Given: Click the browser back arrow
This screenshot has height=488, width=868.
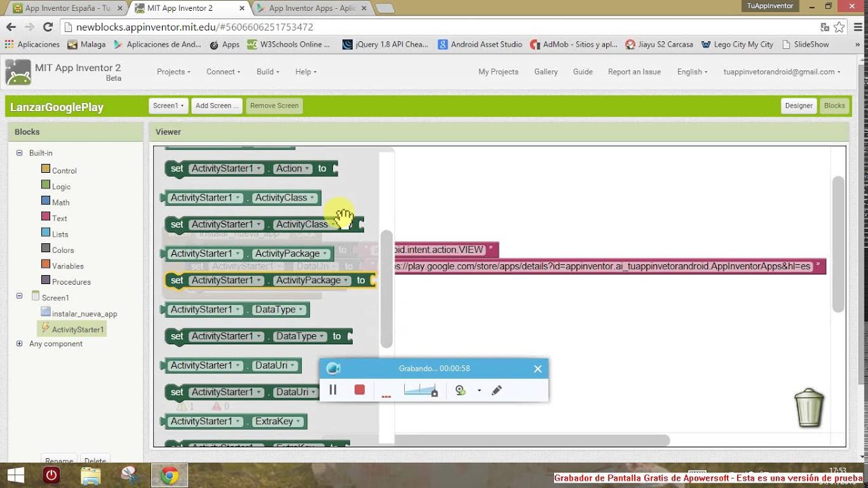Looking at the screenshot, I should click(x=11, y=27).
